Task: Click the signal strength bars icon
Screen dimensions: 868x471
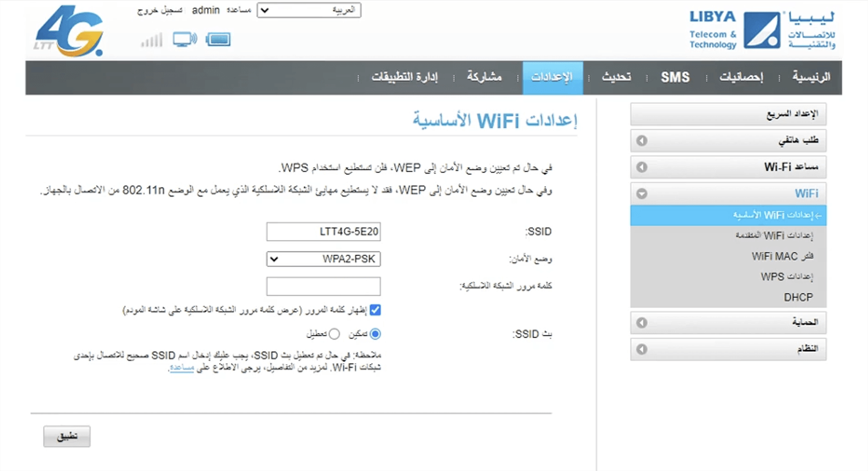Action: [152, 40]
